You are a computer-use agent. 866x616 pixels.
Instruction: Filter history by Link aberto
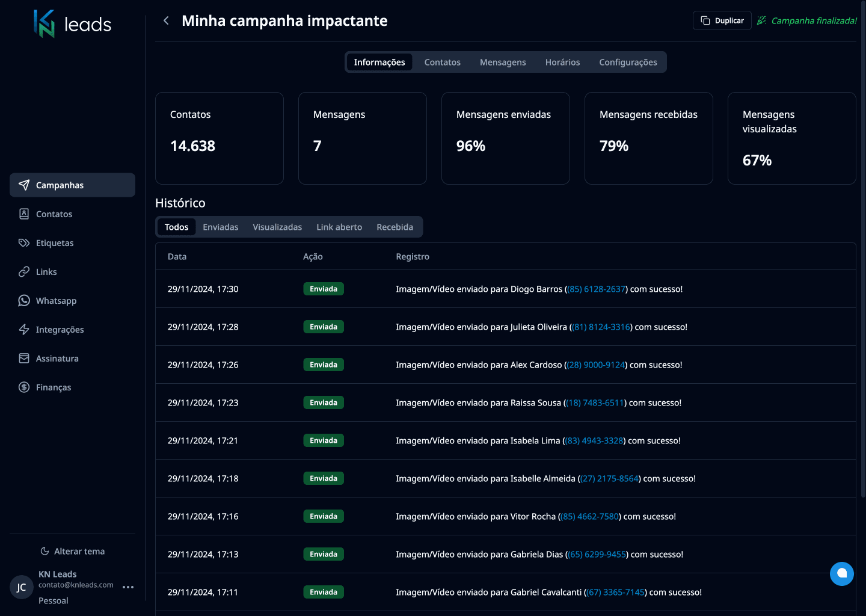point(339,227)
